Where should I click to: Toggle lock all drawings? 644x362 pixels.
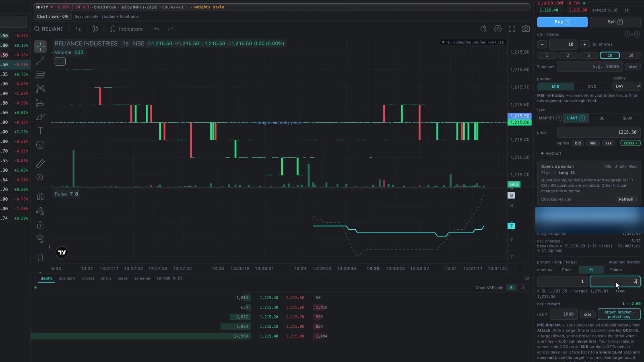click(40, 224)
